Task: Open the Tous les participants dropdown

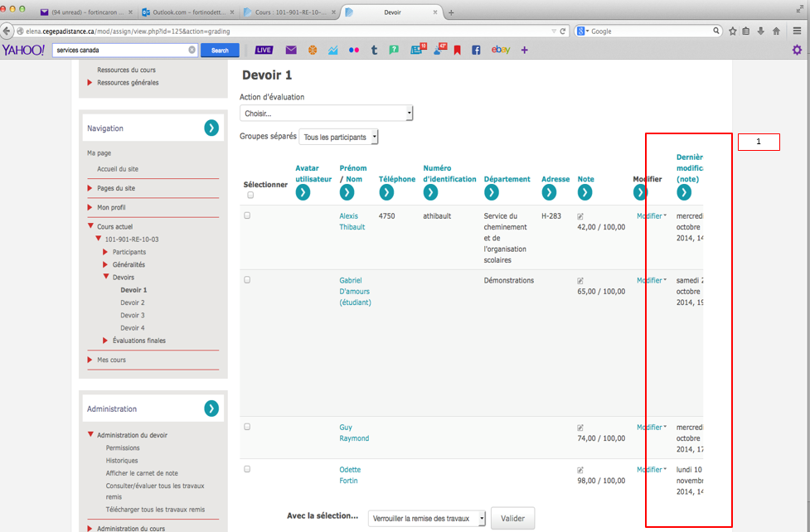Action: point(338,137)
